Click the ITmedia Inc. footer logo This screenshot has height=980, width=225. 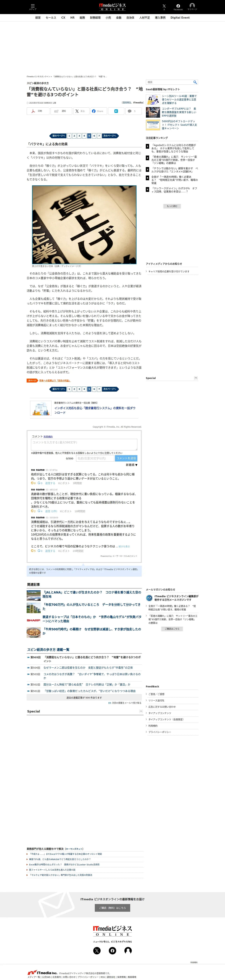click(x=42, y=973)
